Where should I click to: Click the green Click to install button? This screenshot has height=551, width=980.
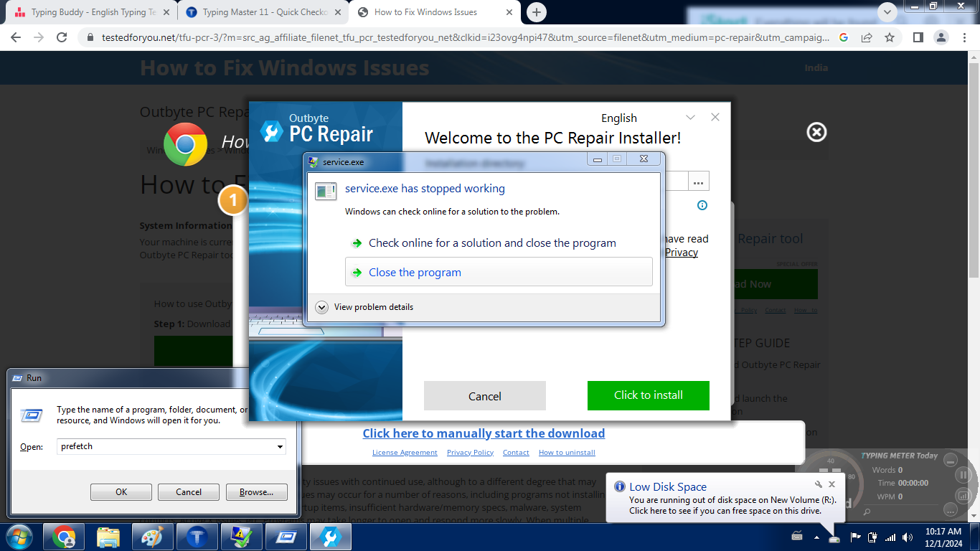[648, 395]
